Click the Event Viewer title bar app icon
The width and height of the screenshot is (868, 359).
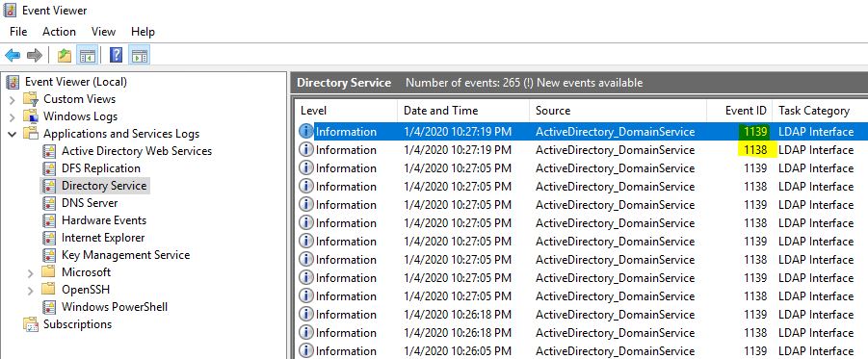(10, 11)
